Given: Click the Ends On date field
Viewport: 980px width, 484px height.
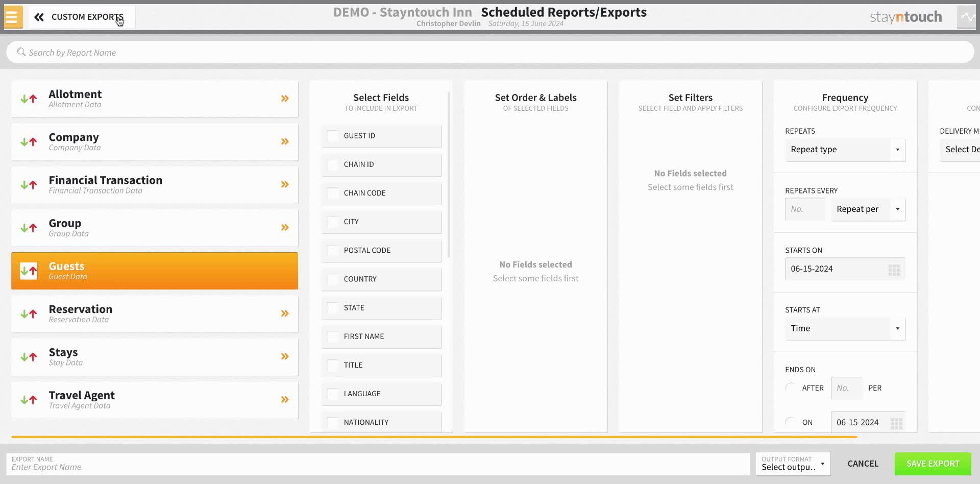Looking at the screenshot, I should point(868,422).
